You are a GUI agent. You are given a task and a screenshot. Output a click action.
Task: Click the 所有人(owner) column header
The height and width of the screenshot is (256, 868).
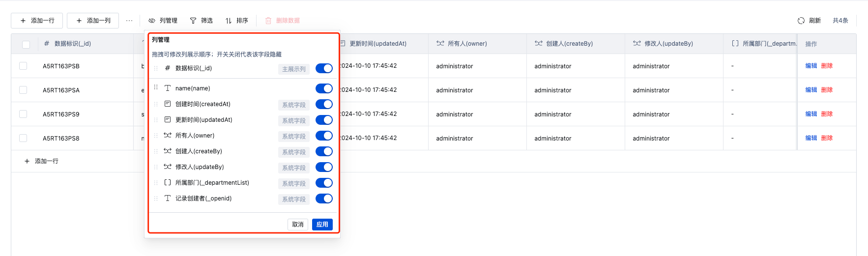[467, 44]
